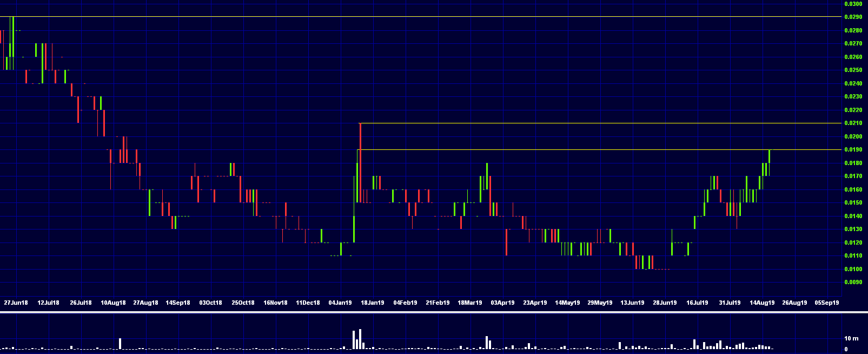Click the 0.0290 price axis label
The height and width of the screenshot is (354, 868).
click(853, 17)
